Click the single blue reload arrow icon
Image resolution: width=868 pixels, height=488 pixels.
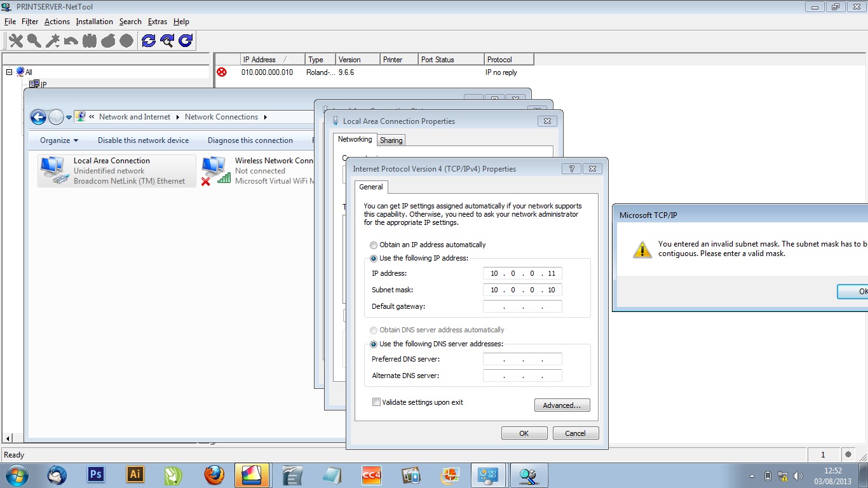pyautogui.click(x=186, y=41)
